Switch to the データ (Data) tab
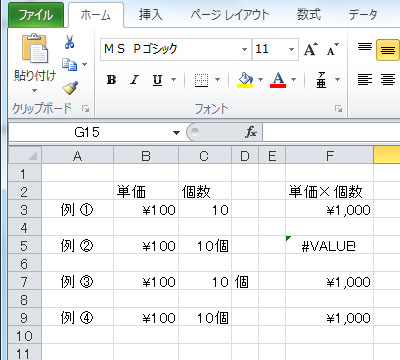Image resolution: width=400 pixels, height=360 pixels. tap(363, 15)
